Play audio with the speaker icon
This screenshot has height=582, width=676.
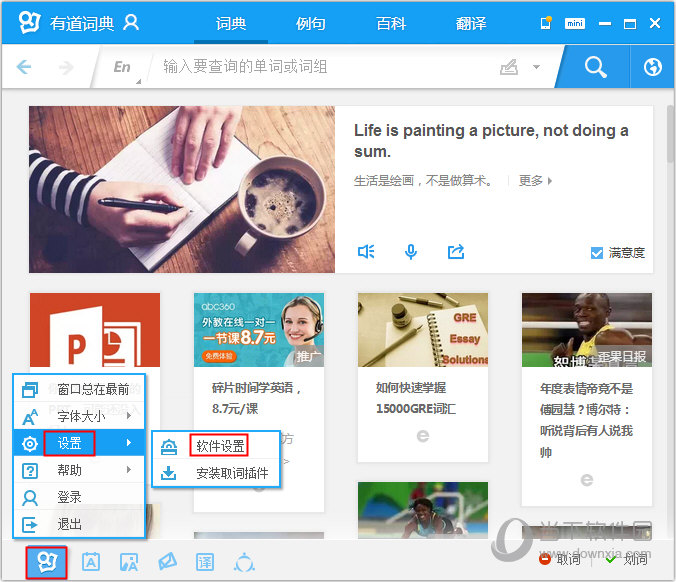[366, 252]
